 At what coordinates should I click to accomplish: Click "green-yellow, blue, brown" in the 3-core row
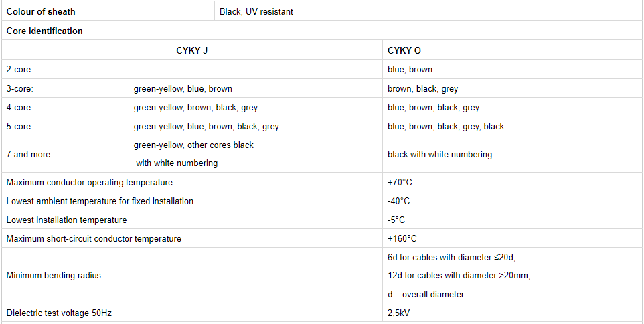point(183,88)
